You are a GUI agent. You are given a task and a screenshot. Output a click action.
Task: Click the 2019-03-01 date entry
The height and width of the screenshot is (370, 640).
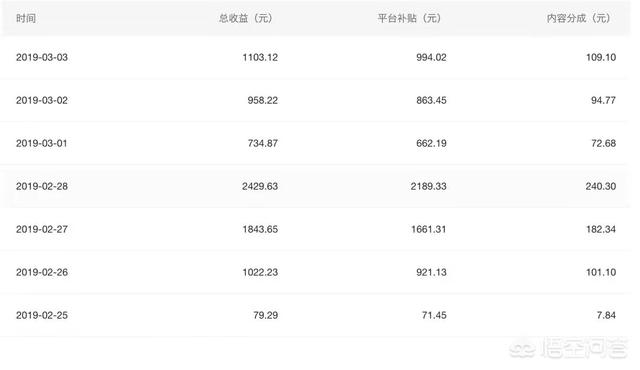point(41,143)
